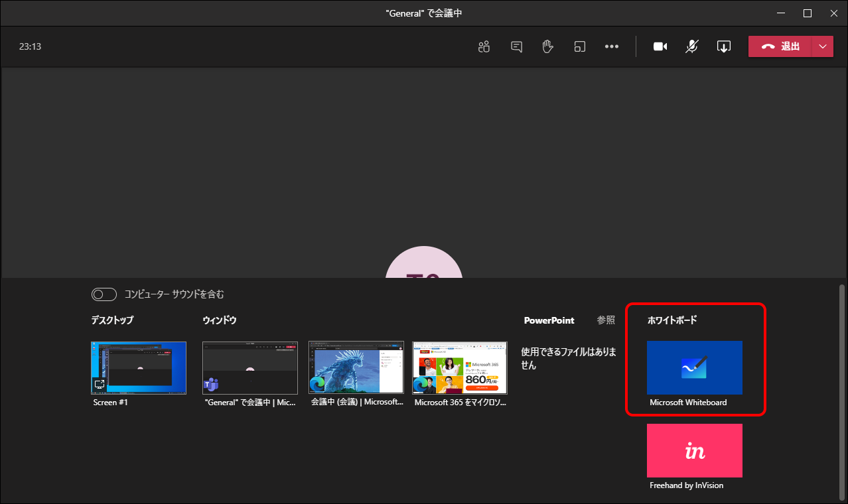Click the meeting timer 23:13
This screenshot has height=504, width=848.
click(30, 46)
